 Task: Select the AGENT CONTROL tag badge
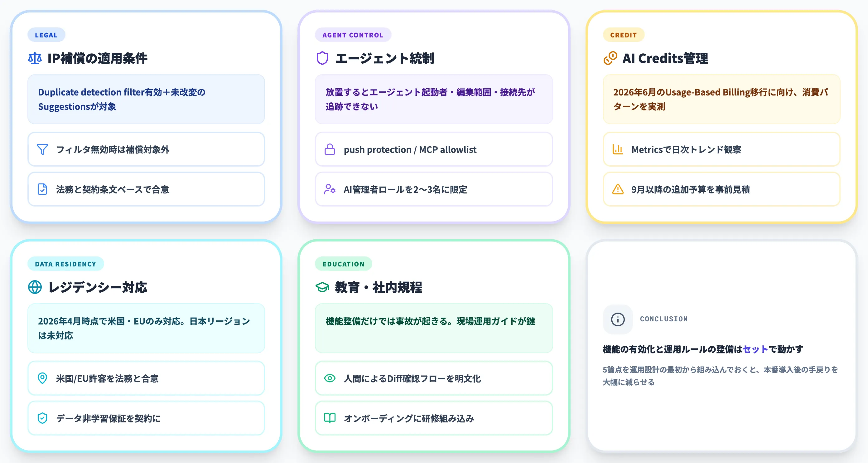click(353, 35)
